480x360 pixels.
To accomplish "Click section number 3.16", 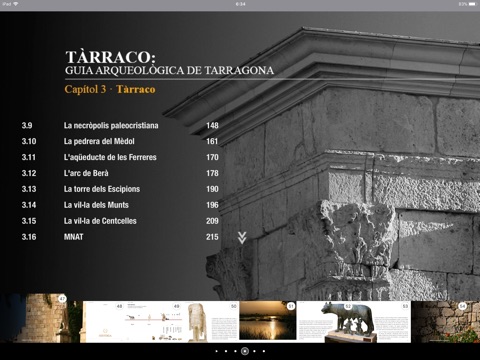I will pyautogui.click(x=29, y=237).
